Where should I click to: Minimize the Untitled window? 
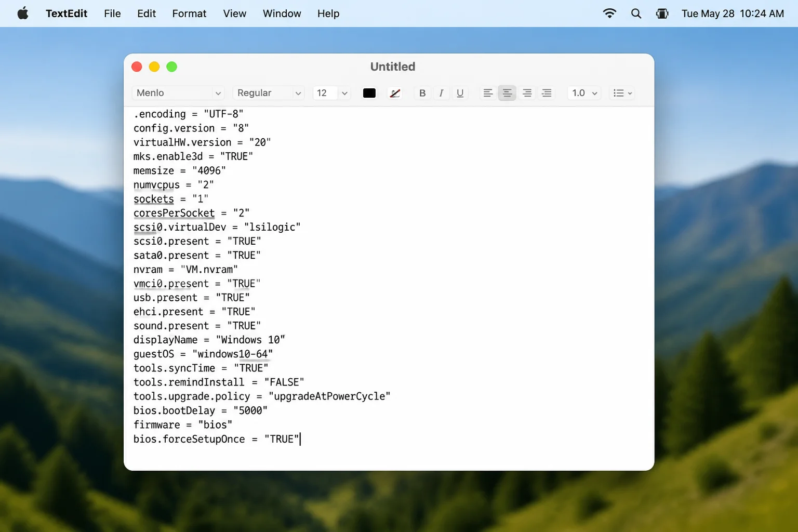click(x=154, y=66)
